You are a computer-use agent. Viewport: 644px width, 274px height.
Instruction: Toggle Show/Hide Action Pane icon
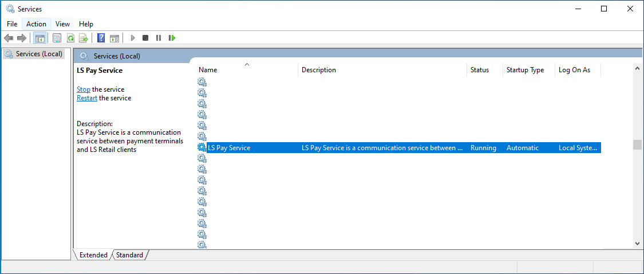pos(114,38)
